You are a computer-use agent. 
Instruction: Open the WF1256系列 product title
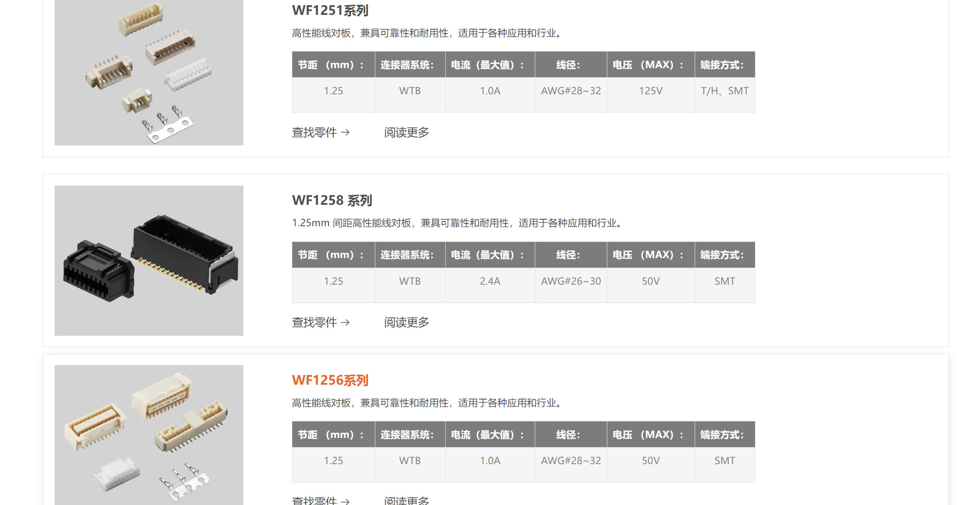coord(330,380)
